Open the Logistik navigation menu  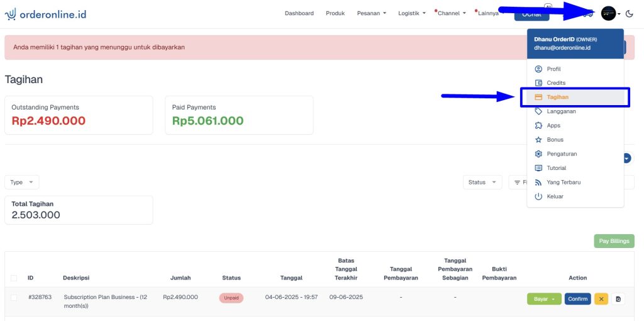(411, 13)
